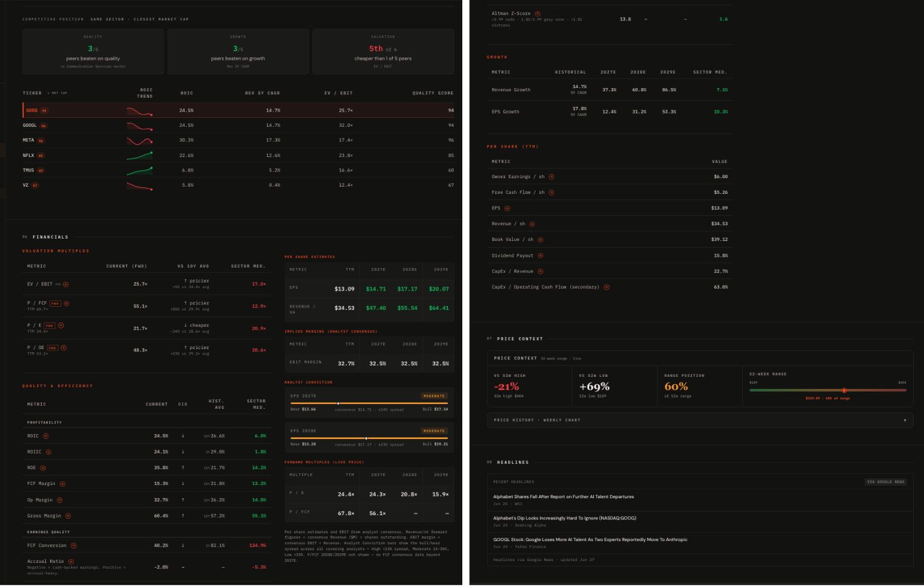This screenshot has height=587, width=924.
Task: Click Op Margin info icon
Action: pos(60,500)
